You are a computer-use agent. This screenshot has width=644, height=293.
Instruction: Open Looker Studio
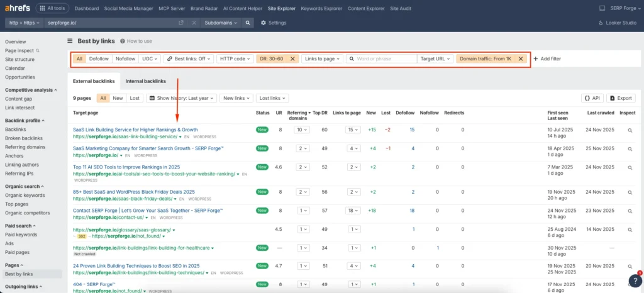point(618,23)
